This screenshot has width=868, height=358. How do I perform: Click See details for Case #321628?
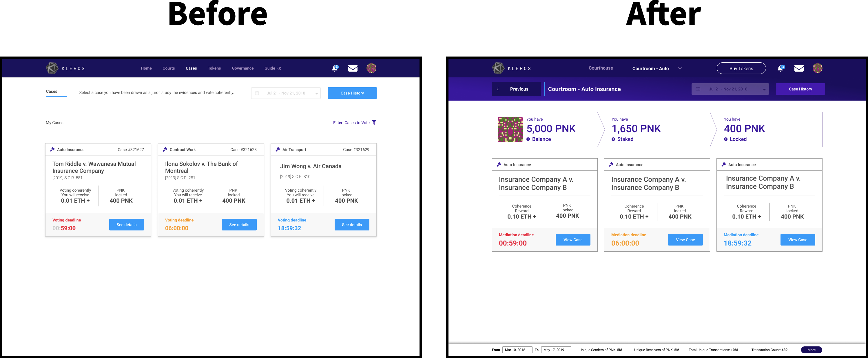[239, 225]
